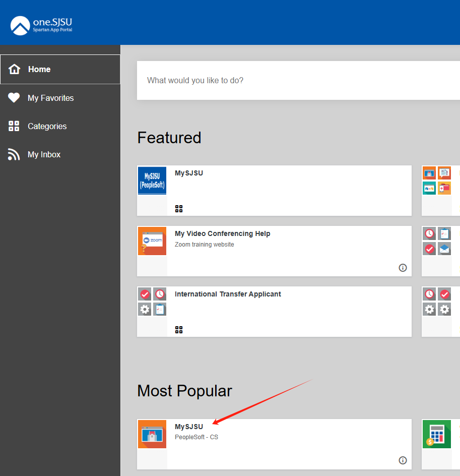Open the Zoom help tile icon
This screenshot has height=476, width=460.
click(x=152, y=241)
